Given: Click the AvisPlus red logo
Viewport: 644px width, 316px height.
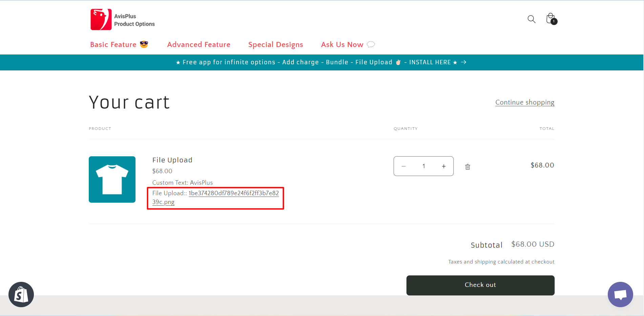Looking at the screenshot, I should click(101, 20).
